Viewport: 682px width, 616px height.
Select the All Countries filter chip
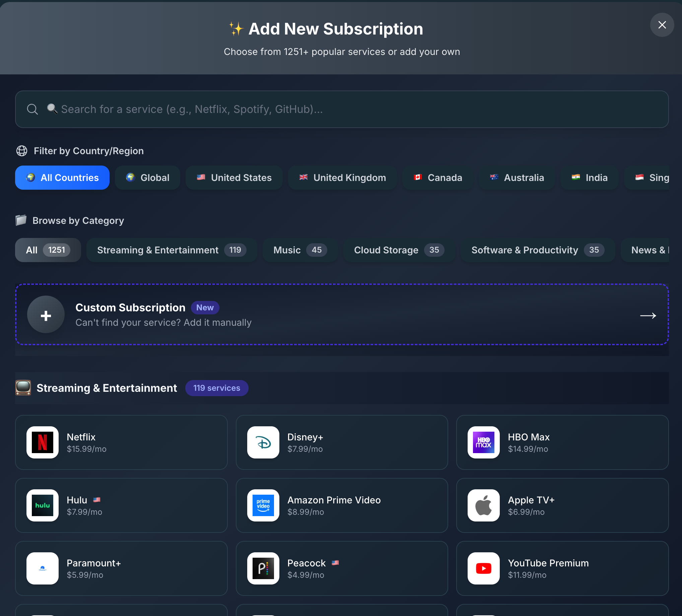pos(62,177)
